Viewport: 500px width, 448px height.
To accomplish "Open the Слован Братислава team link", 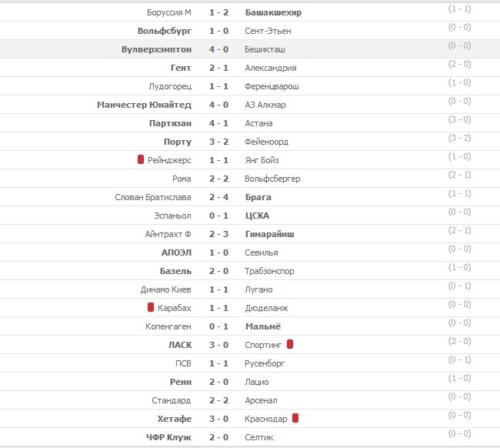I will [x=153, y=197].
